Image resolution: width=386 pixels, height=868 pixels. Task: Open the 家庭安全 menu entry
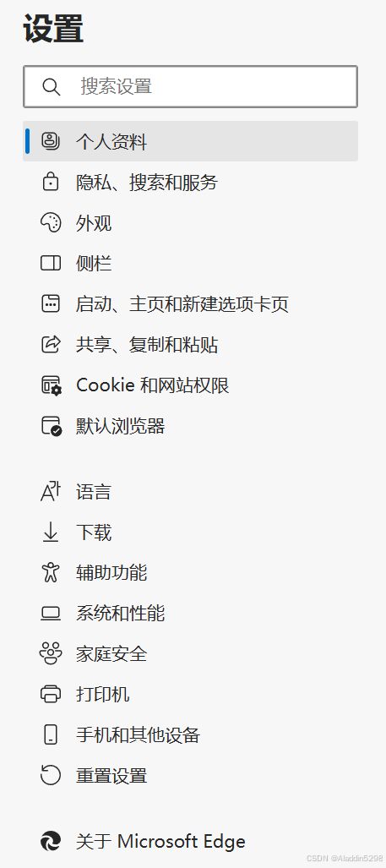coord(190,654)
